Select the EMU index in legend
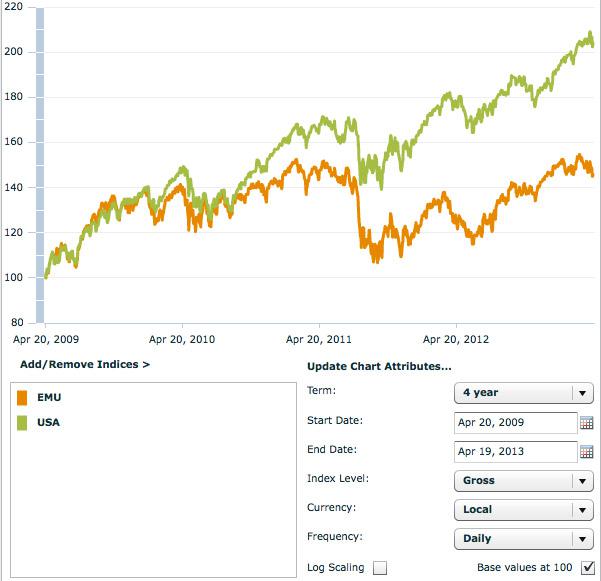This screenshot has width=601, height=581. point(49,398)
